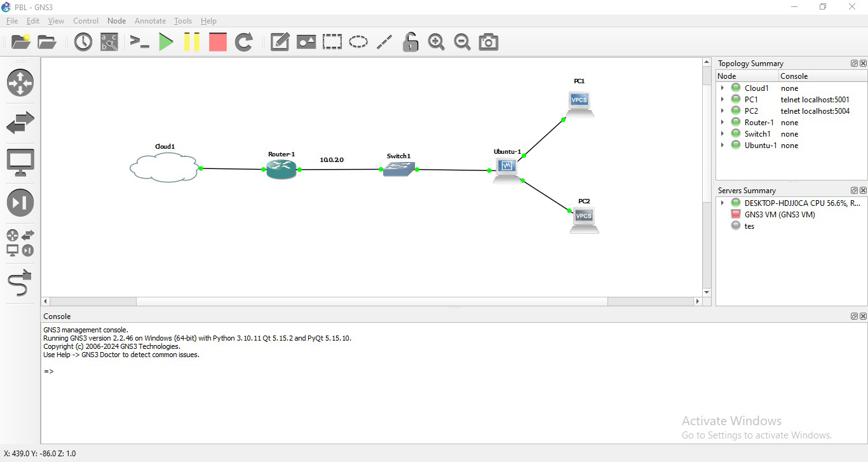Click the Zoom in magnifier icon

click(437, 42)
